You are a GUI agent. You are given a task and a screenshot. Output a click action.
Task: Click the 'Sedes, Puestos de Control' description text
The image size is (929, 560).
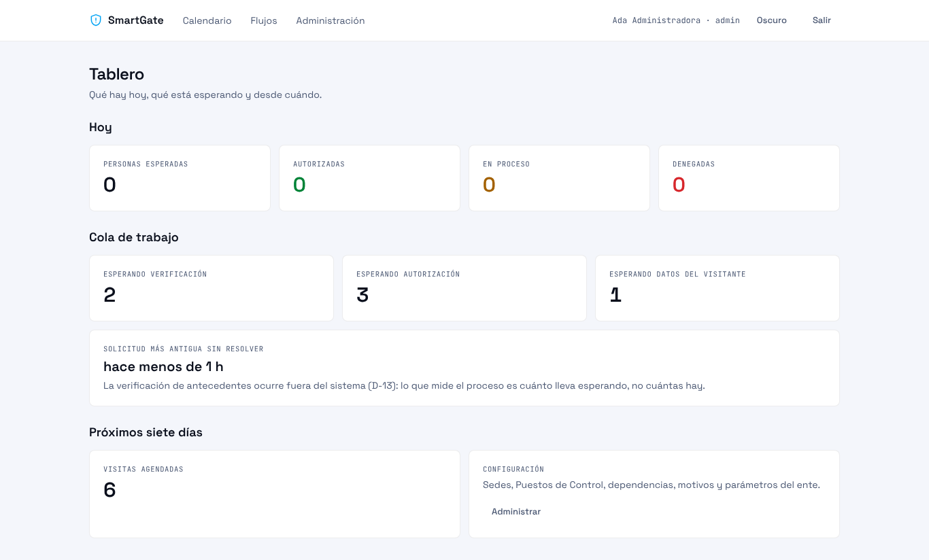[652, 485]
